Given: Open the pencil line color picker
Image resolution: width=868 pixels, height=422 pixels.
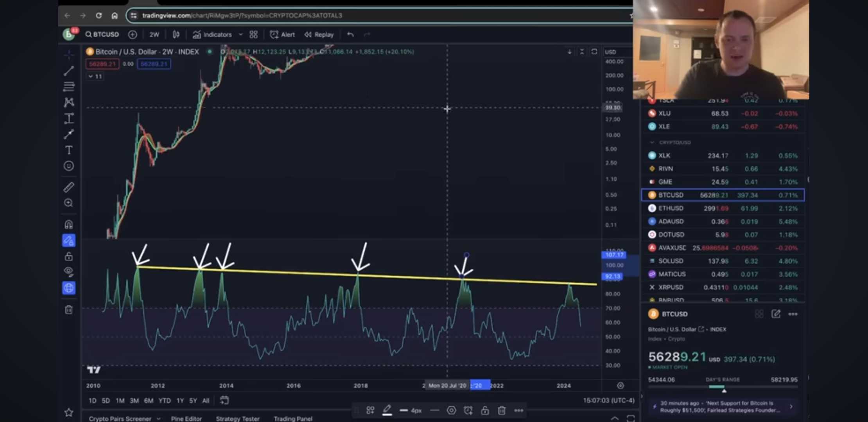Looking at the screenshot, I should click(387, 410).
